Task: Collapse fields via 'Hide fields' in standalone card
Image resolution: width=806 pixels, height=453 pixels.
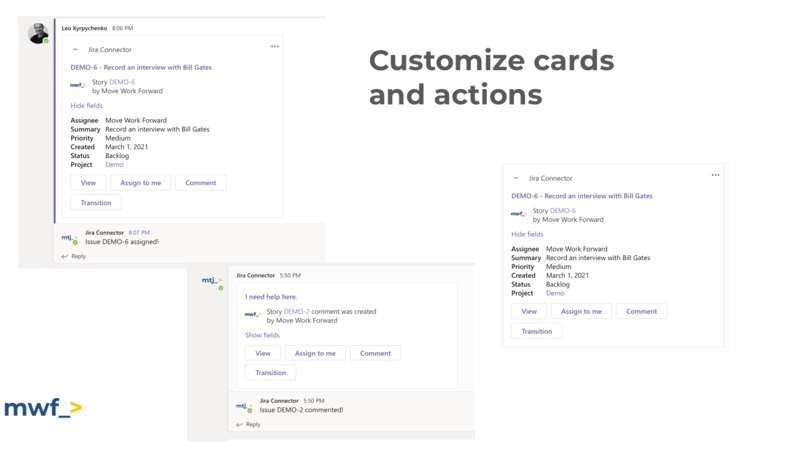Action: click(527, 234)
